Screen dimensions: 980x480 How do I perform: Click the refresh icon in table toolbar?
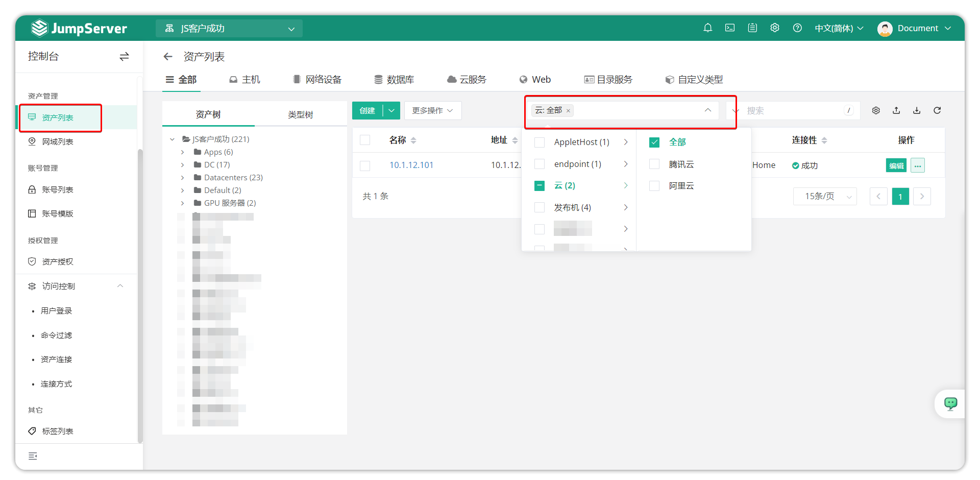point(937,110)
